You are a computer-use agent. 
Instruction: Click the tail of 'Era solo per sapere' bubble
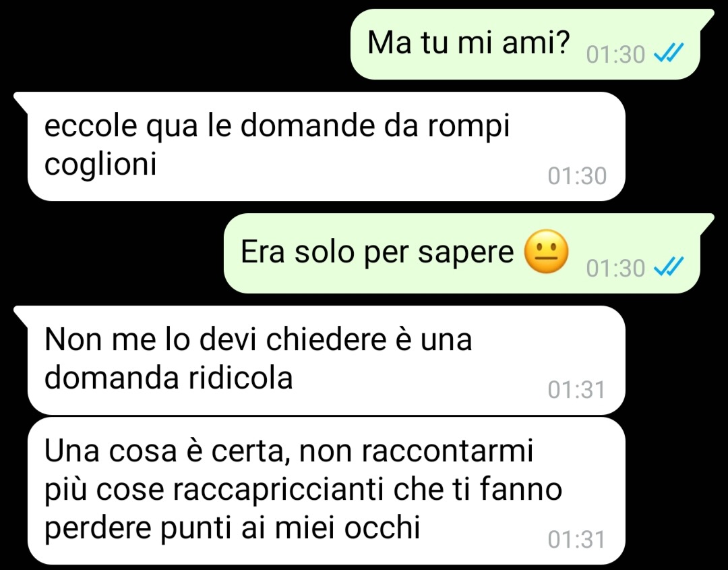coord(706,223)
